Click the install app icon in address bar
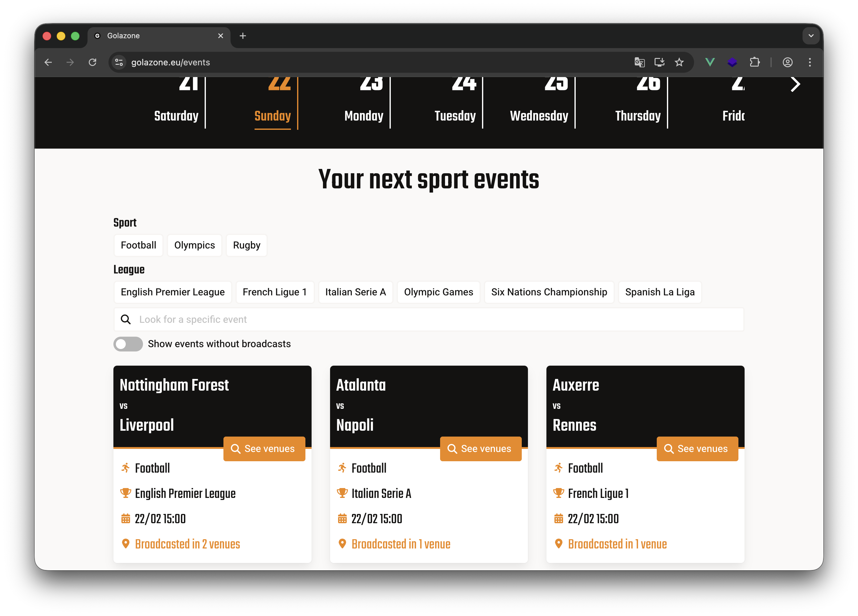Image resolution: width=858 pixels, height=616 pixels. [x=660, y=62]
